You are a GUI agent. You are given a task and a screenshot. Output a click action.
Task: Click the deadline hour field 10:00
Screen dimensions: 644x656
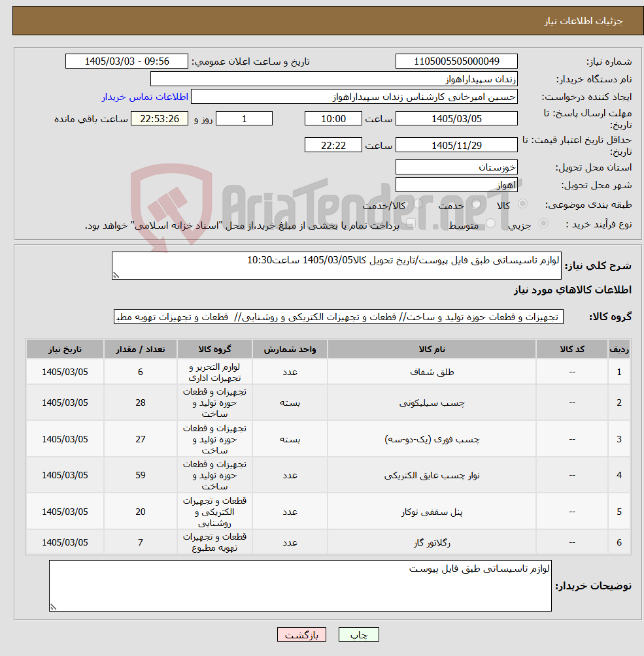click(x=333, y=119)
